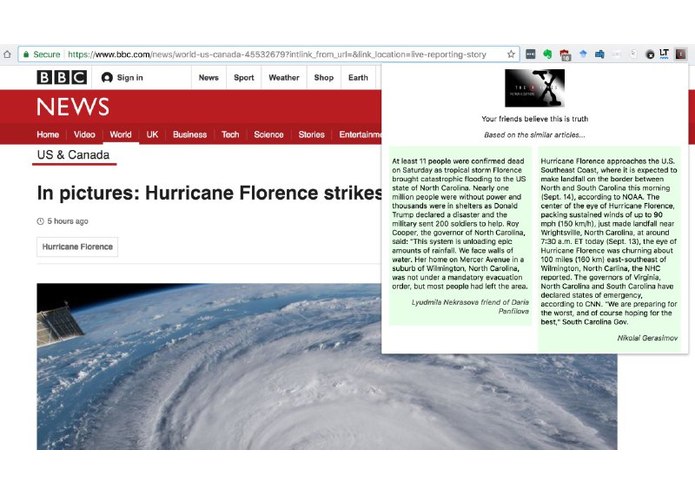Click the large NEWS banner title
The height and width of the screenshot is (494, 695).
coord(73,107)
